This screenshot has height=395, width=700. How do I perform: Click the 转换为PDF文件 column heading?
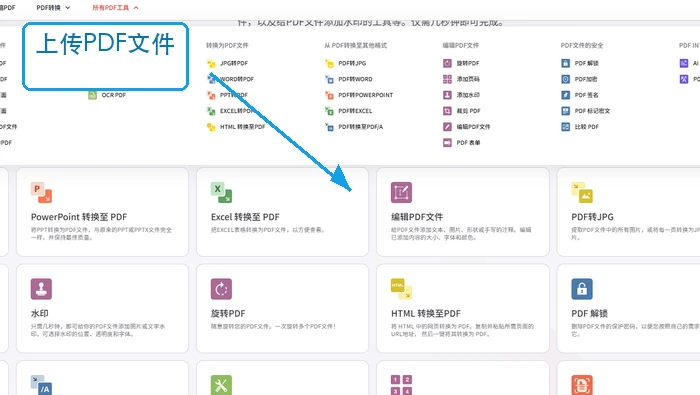(227, 46)
